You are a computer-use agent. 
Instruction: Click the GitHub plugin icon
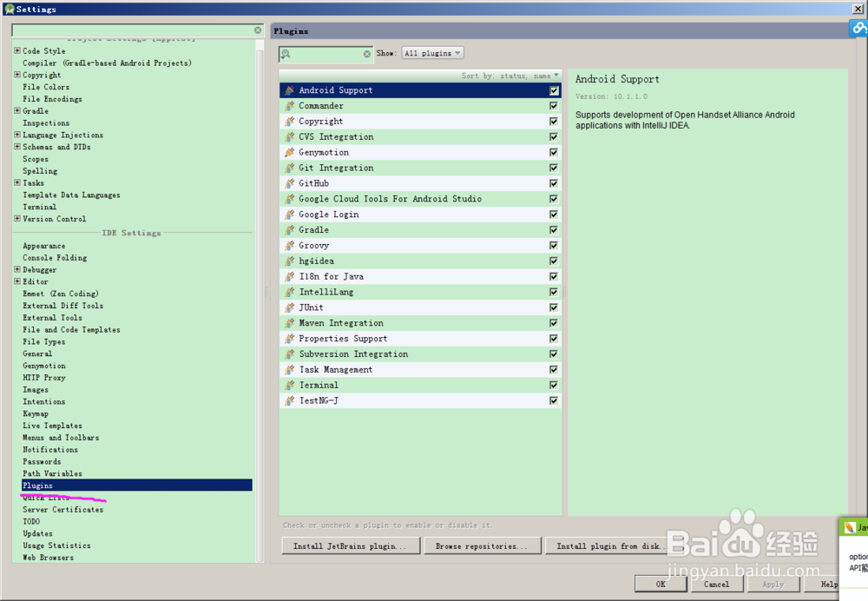click(289, 183)
